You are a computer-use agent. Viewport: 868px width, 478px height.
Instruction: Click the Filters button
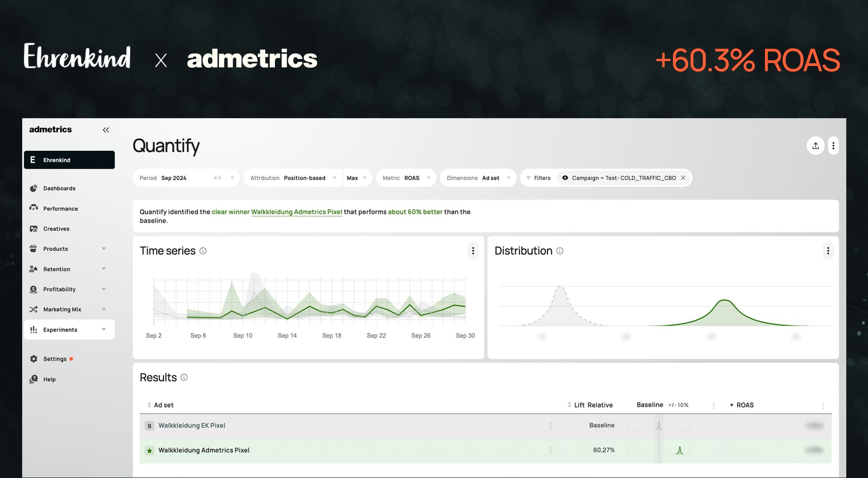(x=538, y=178)
